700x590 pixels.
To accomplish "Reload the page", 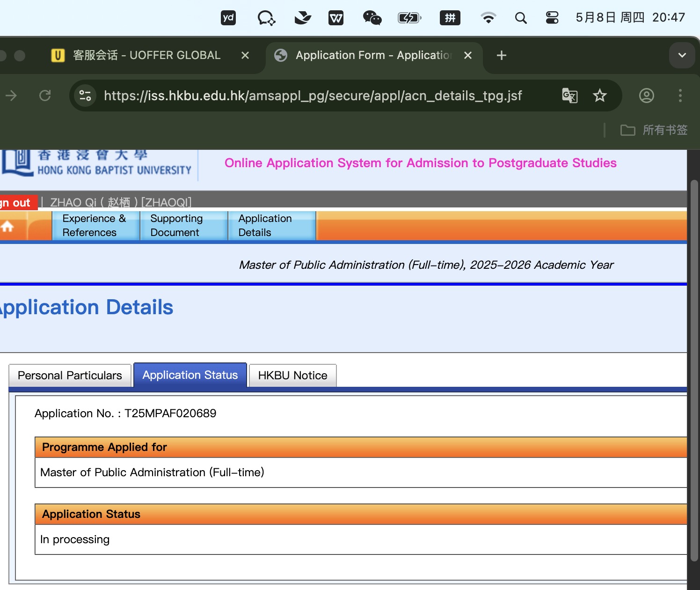I will click(45, 96).
